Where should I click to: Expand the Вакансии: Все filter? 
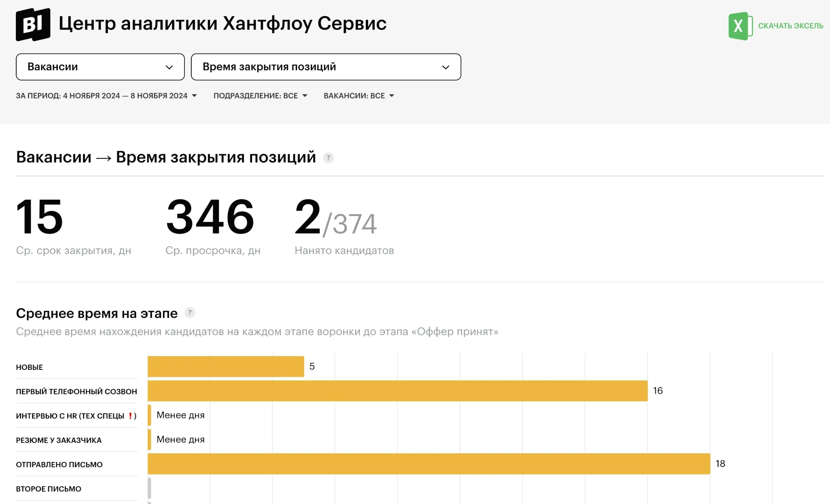tap(359, 96)
